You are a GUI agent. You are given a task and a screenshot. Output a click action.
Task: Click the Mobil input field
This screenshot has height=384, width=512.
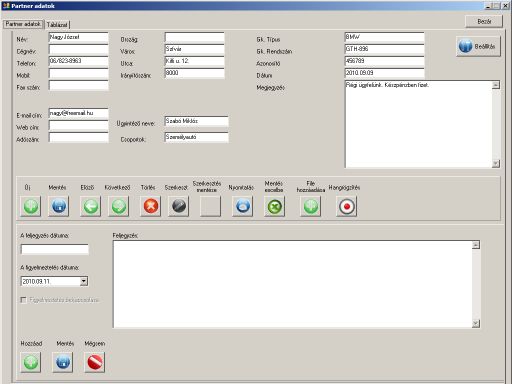[79, 73]
